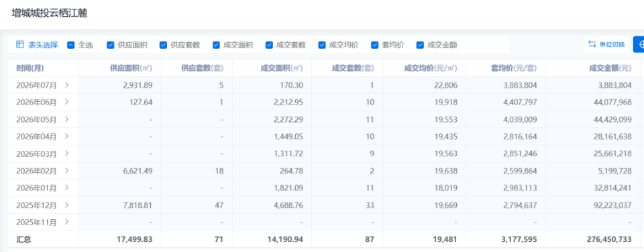Screen dimensions: 644x252
Task: Uncheck the 供应套数 checkbox
Action: tap(163, 45)
